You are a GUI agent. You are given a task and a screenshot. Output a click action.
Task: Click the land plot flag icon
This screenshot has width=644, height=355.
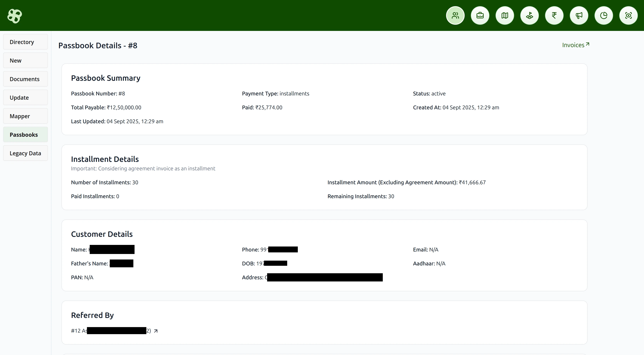click(529, 15)
